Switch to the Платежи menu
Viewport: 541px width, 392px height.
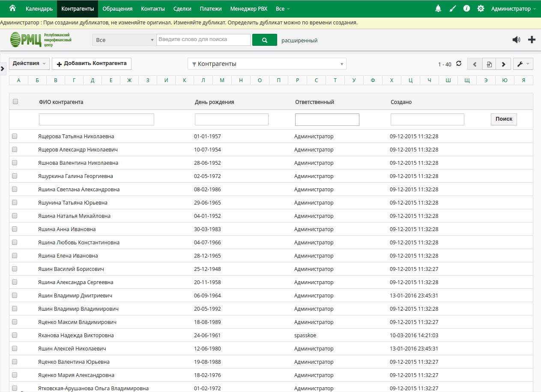point(211,9)
